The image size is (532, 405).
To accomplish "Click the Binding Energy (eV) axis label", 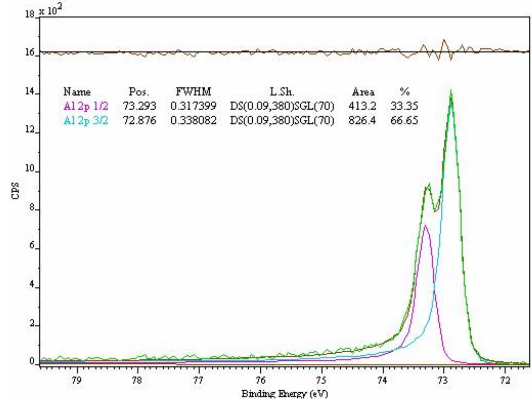I will click(x=285, y=393).
